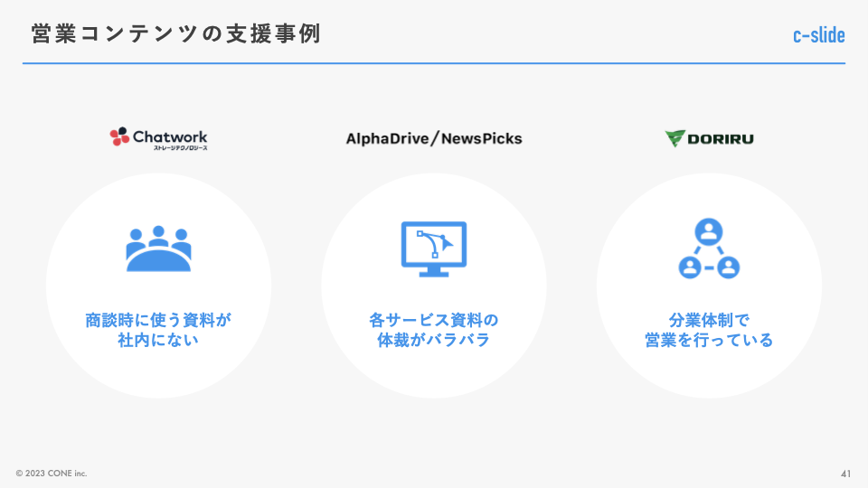Select the meeting group people icon

click(159, 249)
